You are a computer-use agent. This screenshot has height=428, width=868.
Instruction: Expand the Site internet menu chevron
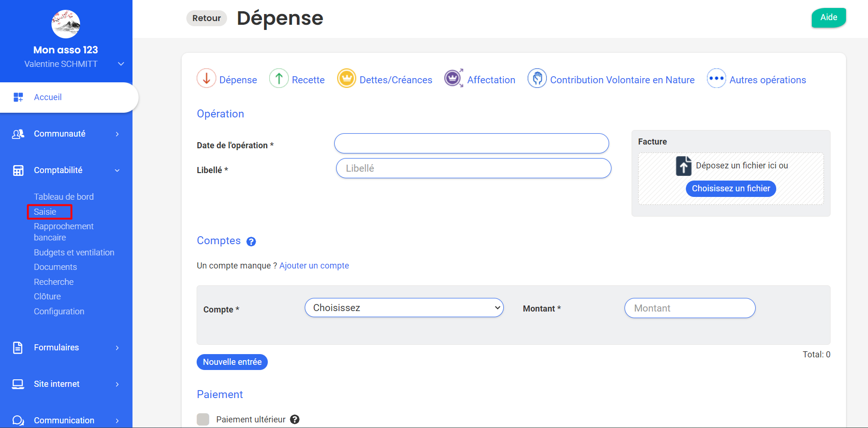(117, 384)
